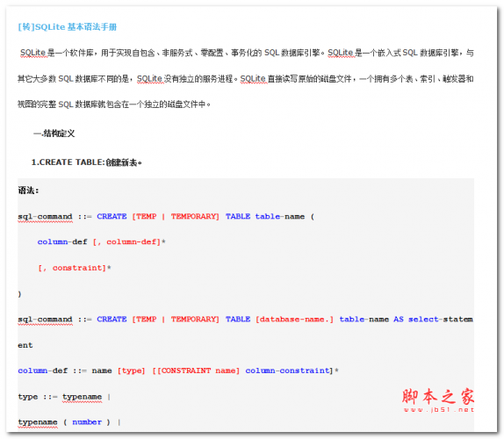This screenshot has width=504, height=439.
Task: Click the underlined typename after type ::=
Action: click(x=82, y=397)
